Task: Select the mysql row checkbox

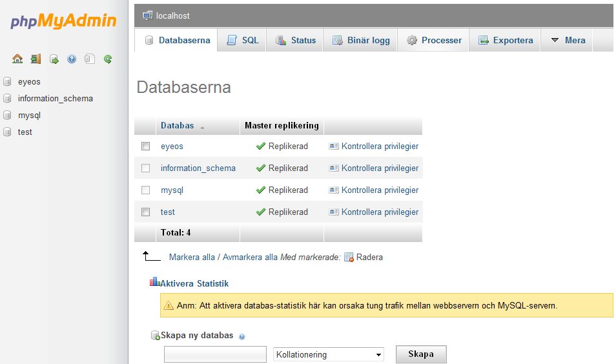Action: tap(145, 190)
